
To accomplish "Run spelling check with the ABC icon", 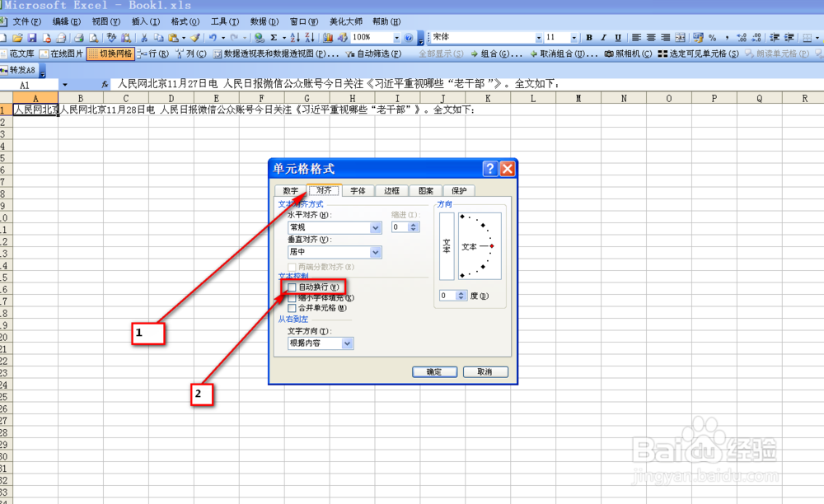I will tap(111, 38).
